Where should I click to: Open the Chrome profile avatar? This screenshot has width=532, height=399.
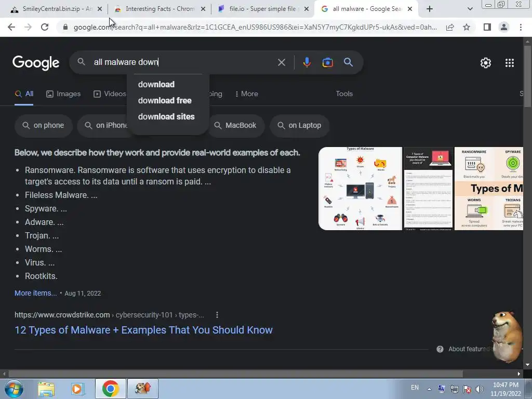(x=504, y=27)
